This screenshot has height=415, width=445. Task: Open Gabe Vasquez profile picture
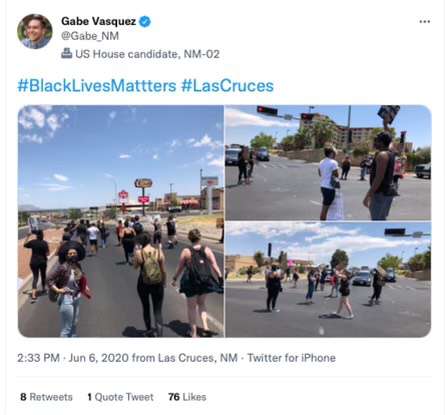tap(35, 31)
